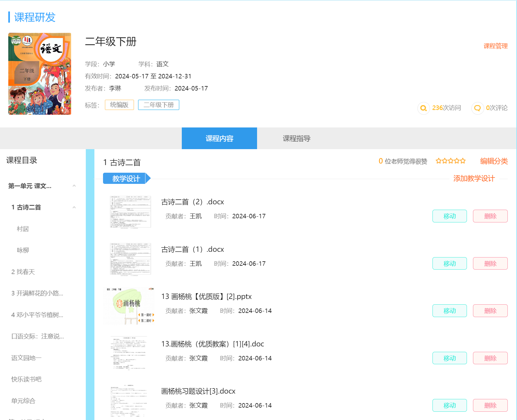Open the 课程管理 link
The image size is (517, 420).
click(x=495, y=46)
